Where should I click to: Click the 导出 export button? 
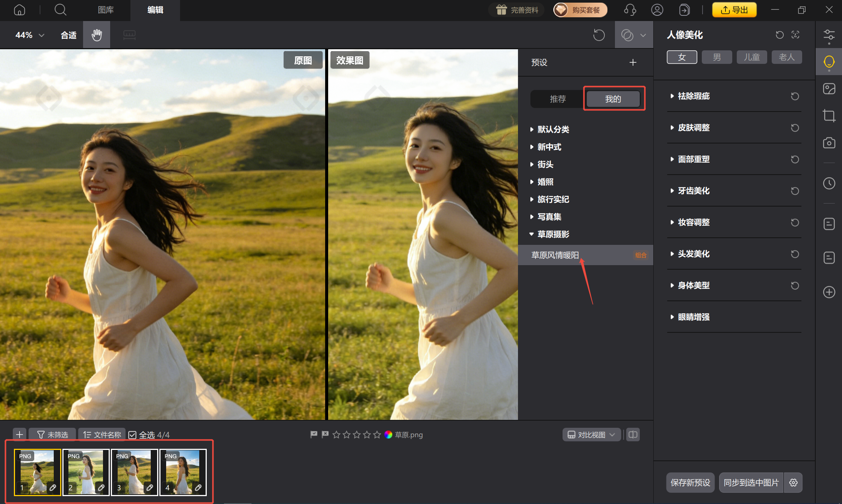[x=734, y=10]
